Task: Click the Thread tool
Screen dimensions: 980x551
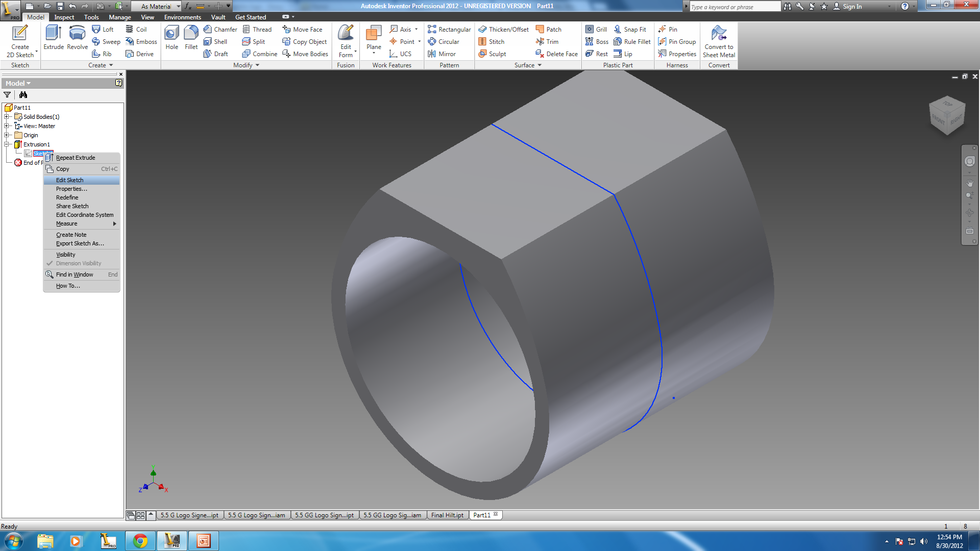Action: pos(257,29)
